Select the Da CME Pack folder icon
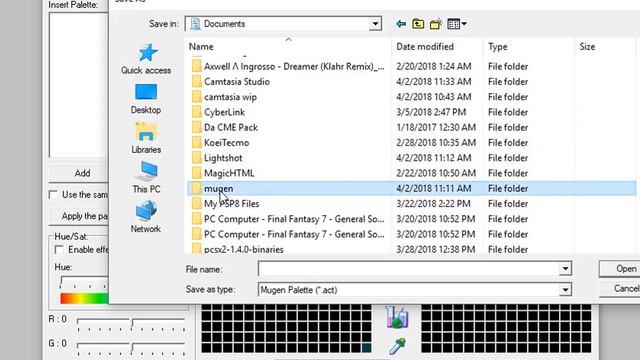The height and width of the screenshot is (360, 640). 197,127
